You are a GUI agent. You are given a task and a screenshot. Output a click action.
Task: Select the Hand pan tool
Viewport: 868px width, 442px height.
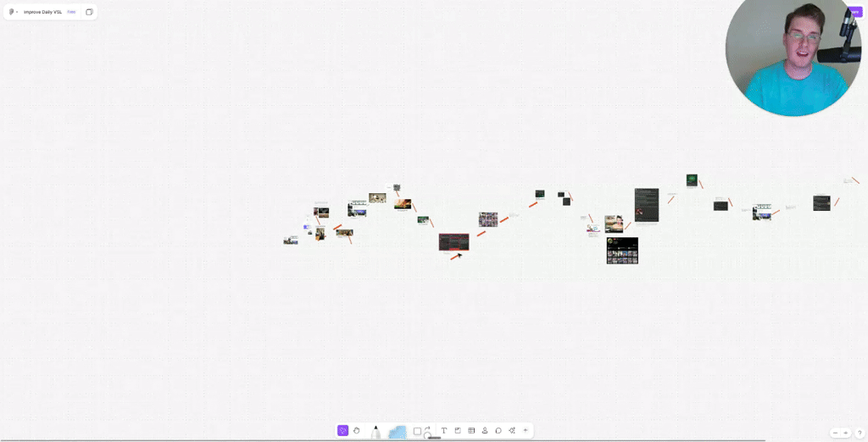pos(357,430)
